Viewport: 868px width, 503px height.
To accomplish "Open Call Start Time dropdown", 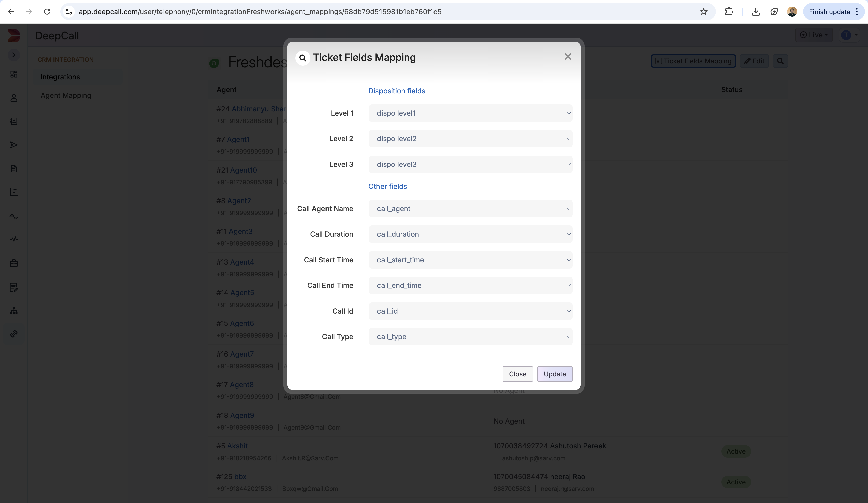I will click(x=470, y=260).
